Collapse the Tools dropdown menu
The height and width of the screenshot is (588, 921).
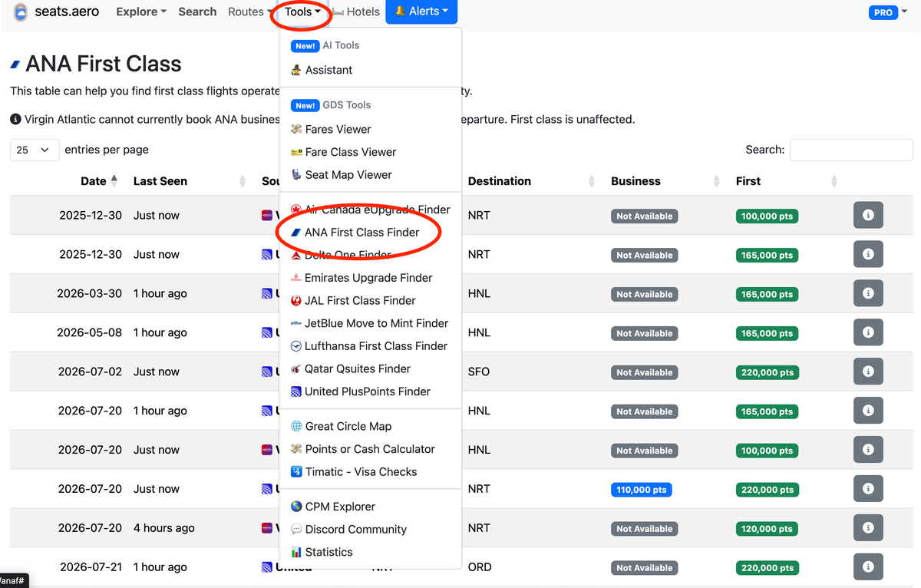pyautogui.click(x=302, y=12)
